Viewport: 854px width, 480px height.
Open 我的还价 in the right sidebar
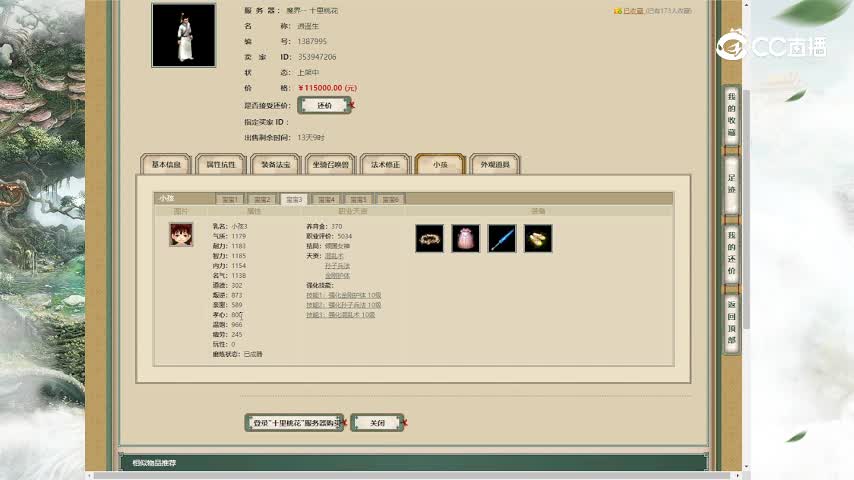coord(731,253)
